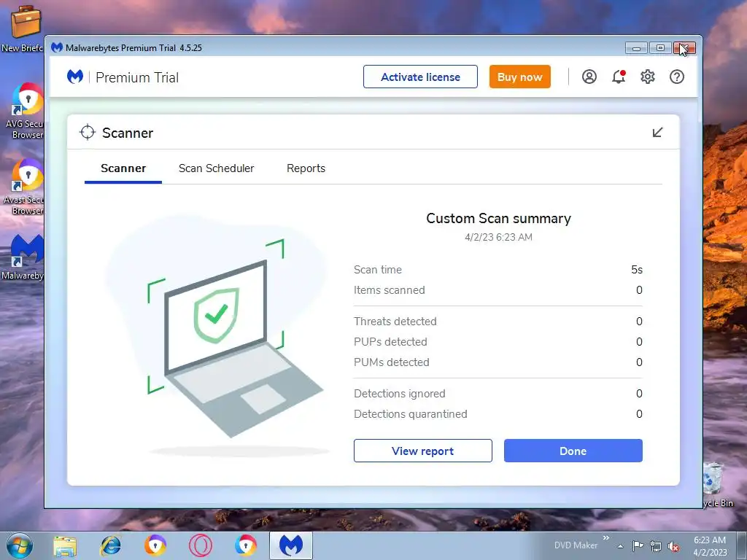The height and width of the screenshot is (560, 747).
Task: Select the Avast Secure Browser desktop shortcut
Action: tap(24, 187)
